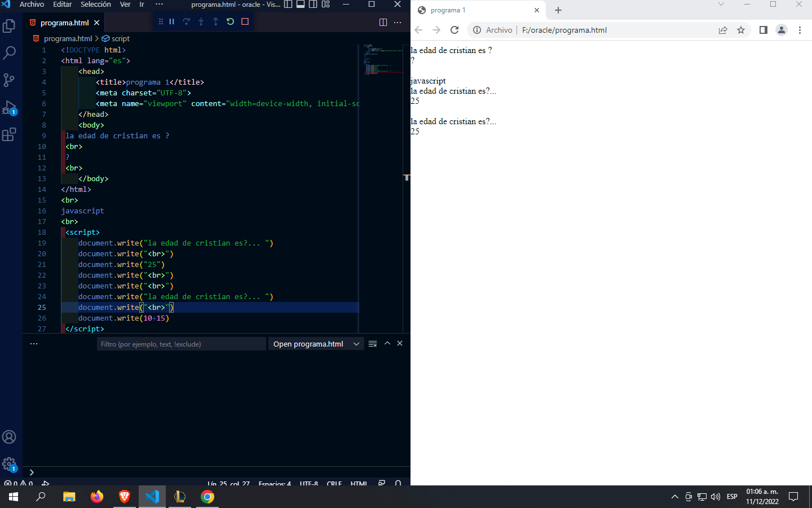The height and width of the screenshot is (508, 812).
Task: Close the bottom panel
Action: pyautogui.click(x=400, y=343)
